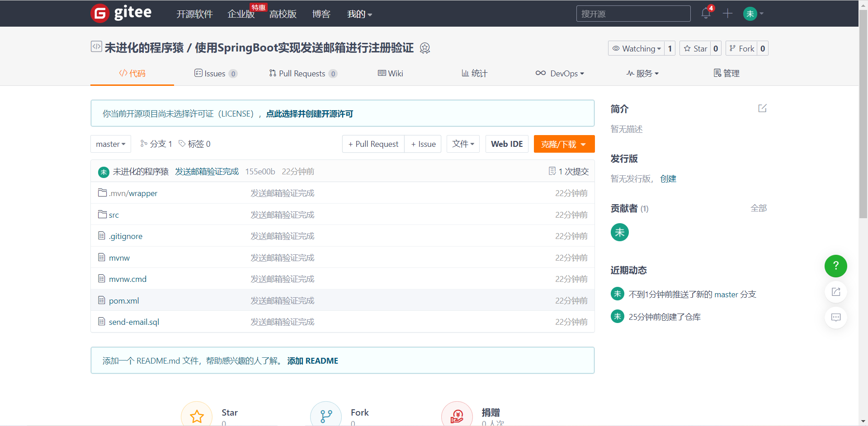Click the badge icon after repository title
The width and height of the screenshot is (868, 426).
pos(425,48)
